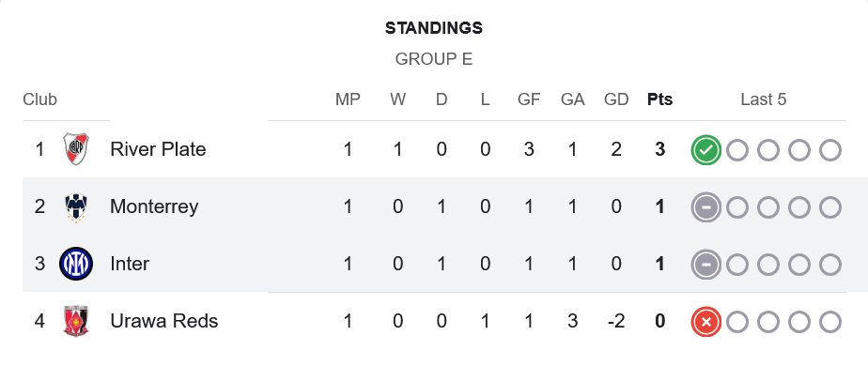Select Monterrey's gray draw result icon
Image resolution: width=868 pixels, height=366 pixels.
[705, 207]
